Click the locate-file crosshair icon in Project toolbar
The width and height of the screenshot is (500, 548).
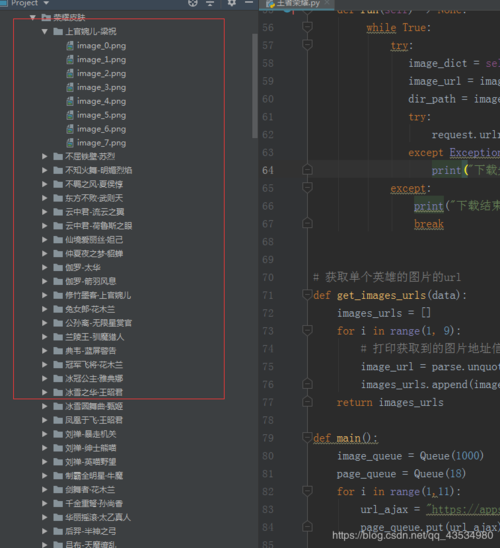(193, 3)
